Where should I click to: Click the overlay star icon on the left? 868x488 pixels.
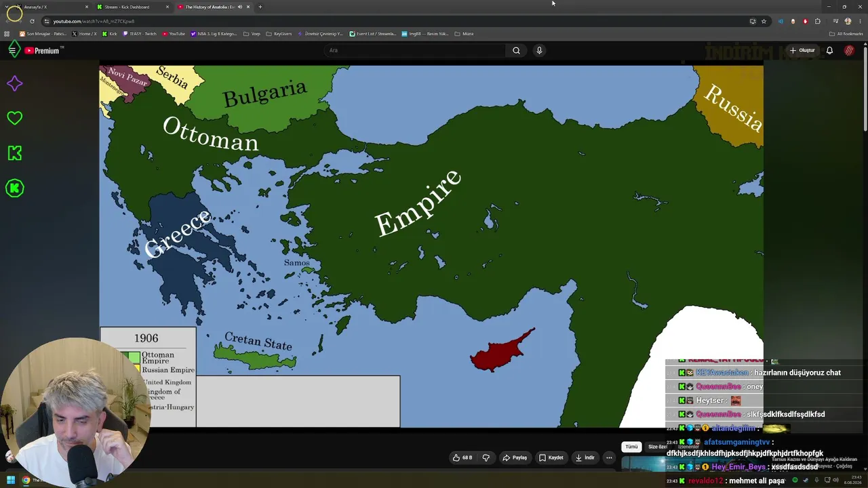14,83
